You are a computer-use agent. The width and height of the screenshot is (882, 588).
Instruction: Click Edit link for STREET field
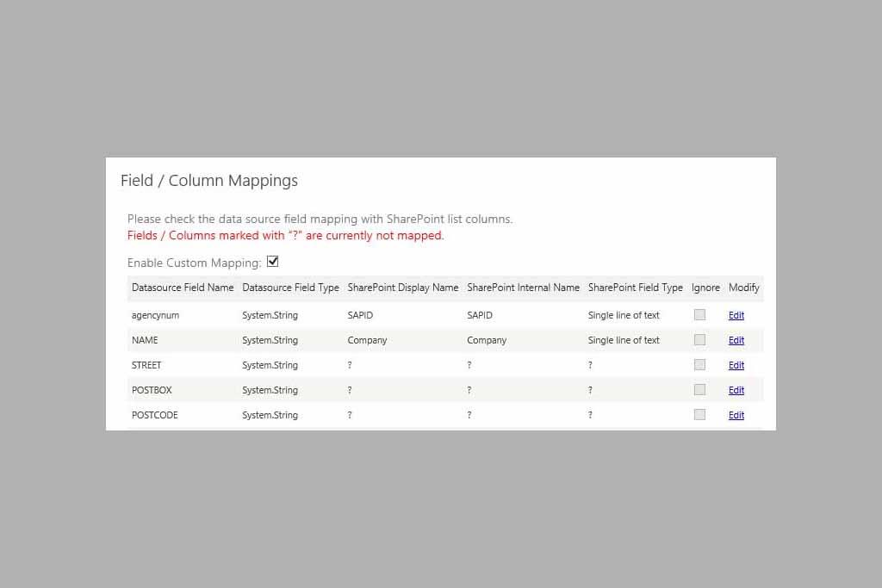tap(736, 366)
